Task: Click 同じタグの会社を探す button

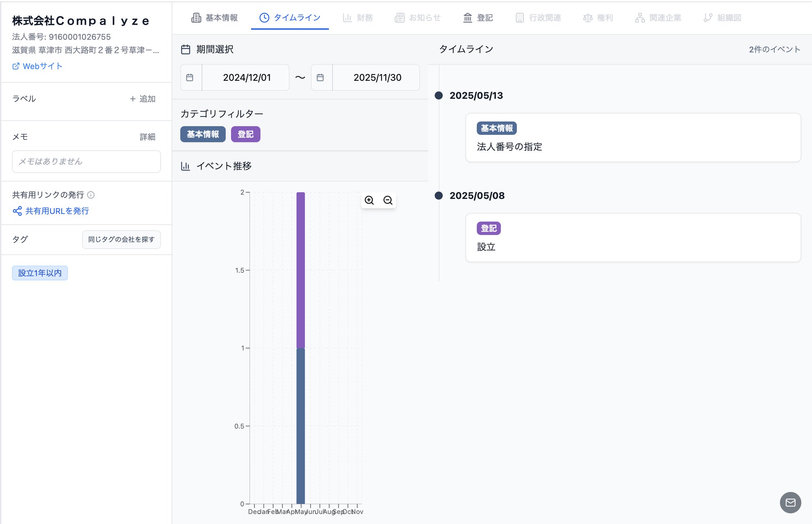Action: (x=121, y=239)
